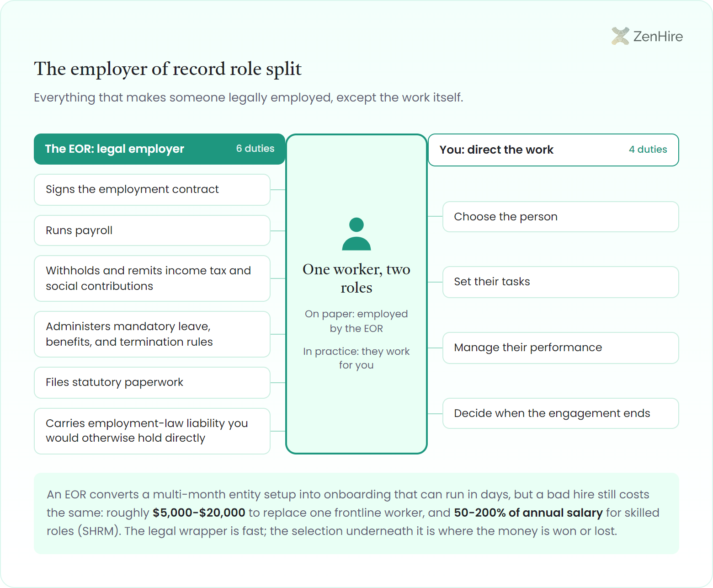713x588 pixels.
Task: Click the worker person icon in center card
Action: (x=356, y=234)
